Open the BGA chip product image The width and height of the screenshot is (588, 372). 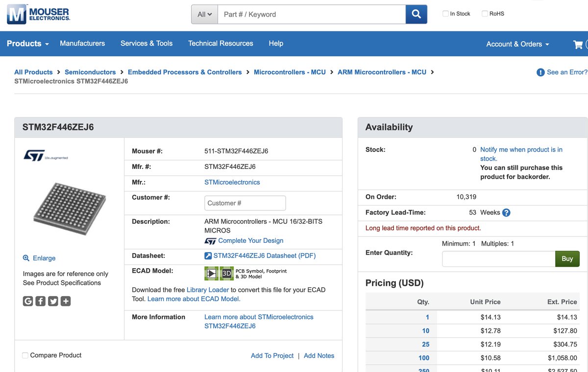click(70, 209)
